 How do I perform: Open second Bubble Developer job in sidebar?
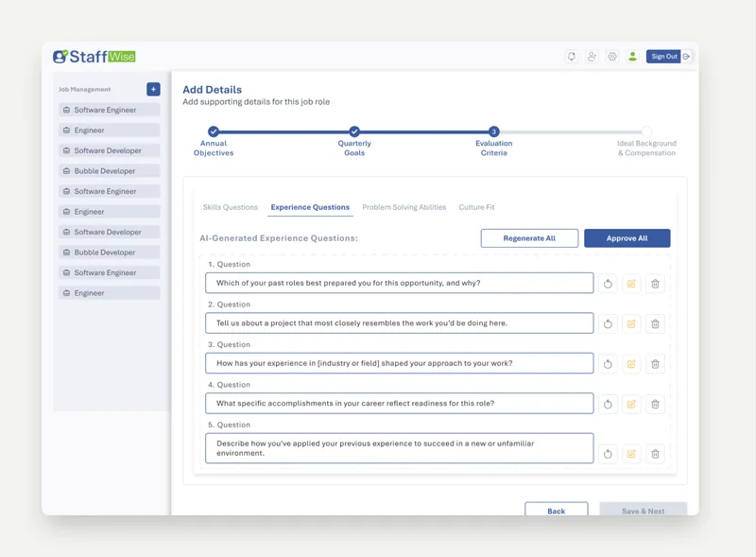110,252
